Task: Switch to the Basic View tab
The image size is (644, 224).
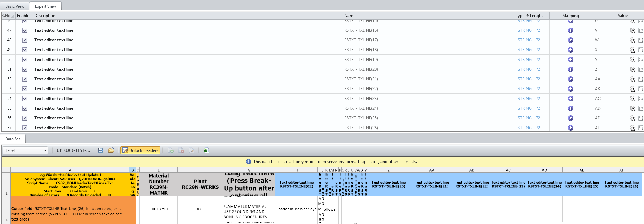Action: click(15, 6)
